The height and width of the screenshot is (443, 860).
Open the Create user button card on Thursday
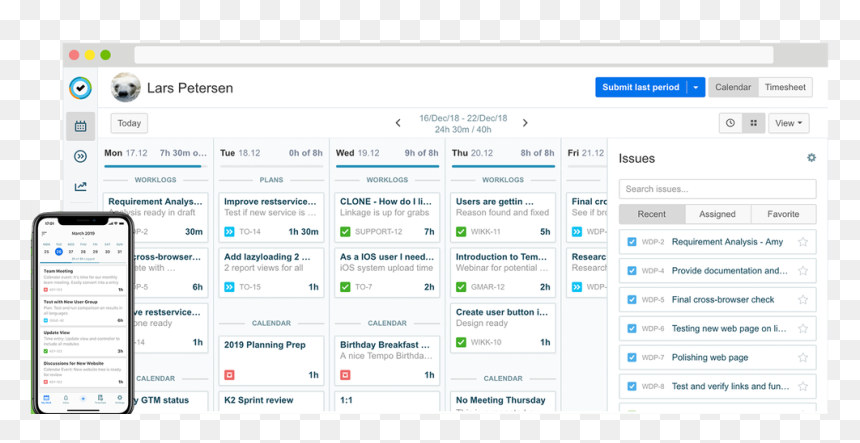tap(503, 328)
